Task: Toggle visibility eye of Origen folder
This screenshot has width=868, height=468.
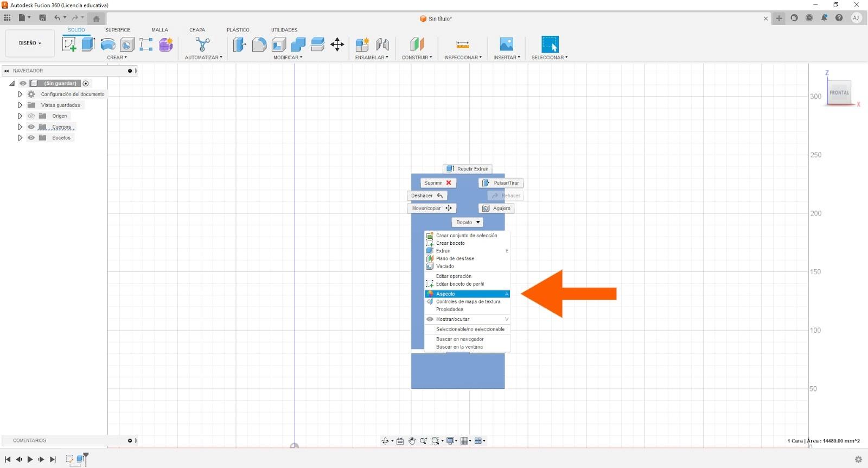Action: pos(31,116)
